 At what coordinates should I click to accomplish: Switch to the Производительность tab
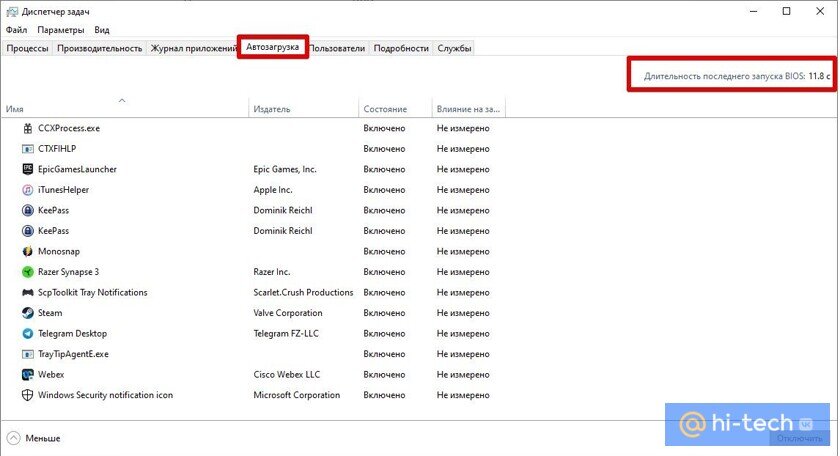point(100,48)
